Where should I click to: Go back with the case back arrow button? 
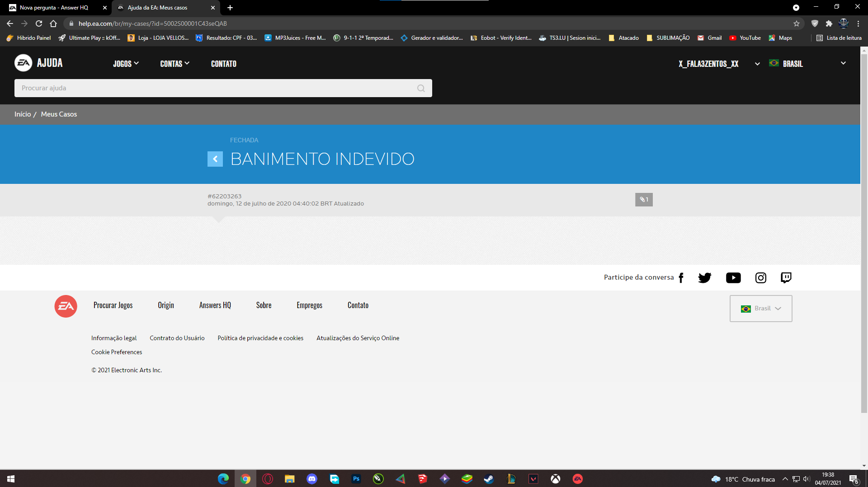click(x=215, y=159)
